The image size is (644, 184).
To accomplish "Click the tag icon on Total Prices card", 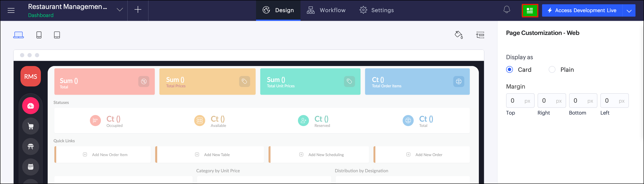I will (245, 81).
